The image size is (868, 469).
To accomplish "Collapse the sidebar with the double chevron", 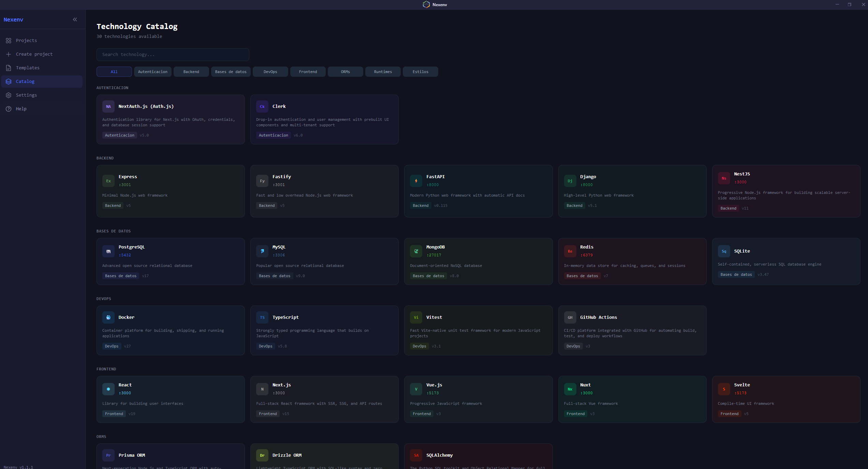I will point(75,19).
